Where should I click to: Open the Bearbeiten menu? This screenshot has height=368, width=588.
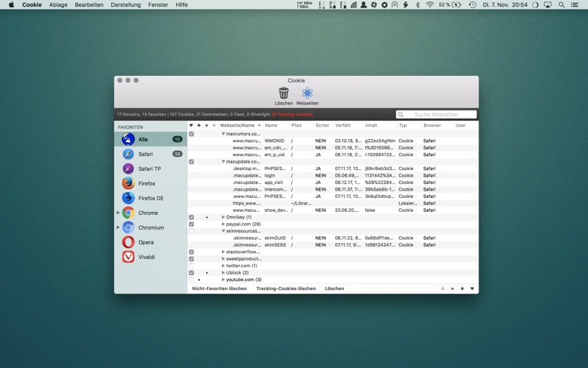pyautogui.click(x=89, y=5)
